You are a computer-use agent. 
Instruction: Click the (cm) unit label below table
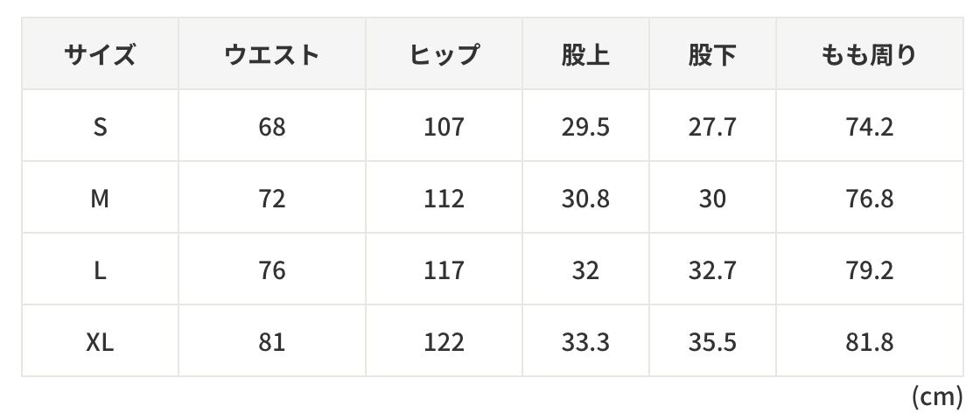tap(936, 398)
